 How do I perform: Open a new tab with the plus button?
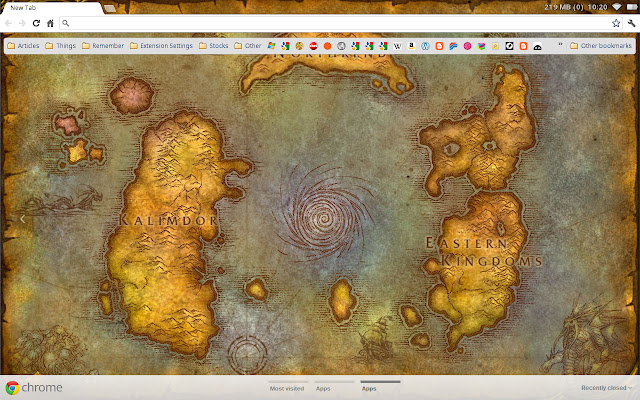pos(109,8)
